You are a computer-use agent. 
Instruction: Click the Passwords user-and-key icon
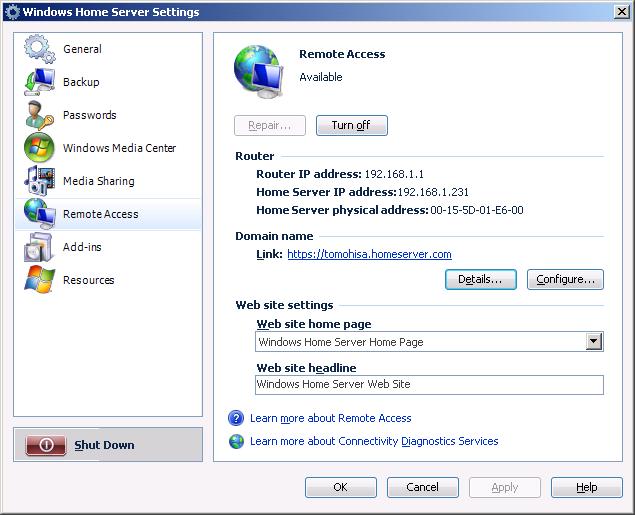39,115
